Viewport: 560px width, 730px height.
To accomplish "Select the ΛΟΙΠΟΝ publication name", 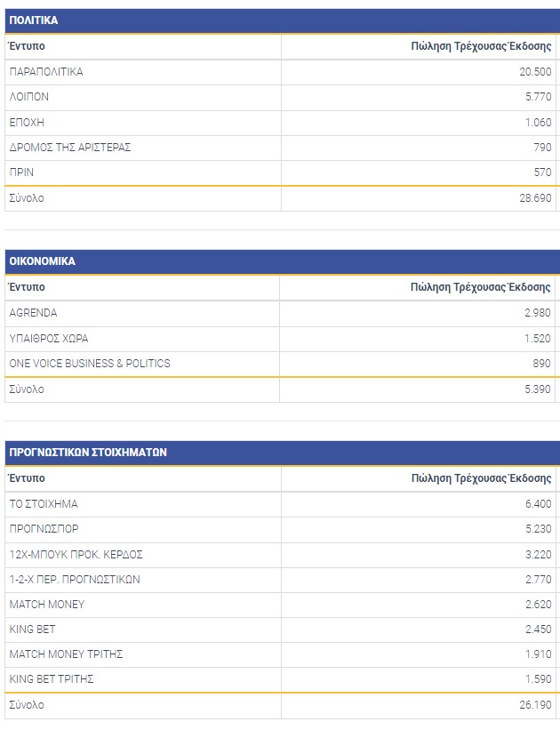I will pos(29,97).
